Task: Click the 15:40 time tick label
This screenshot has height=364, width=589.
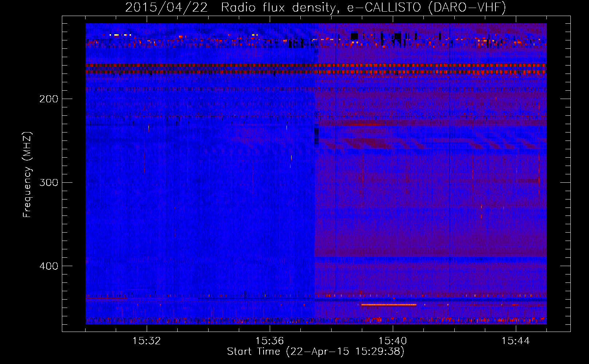Action: click(x=393, y=341)
